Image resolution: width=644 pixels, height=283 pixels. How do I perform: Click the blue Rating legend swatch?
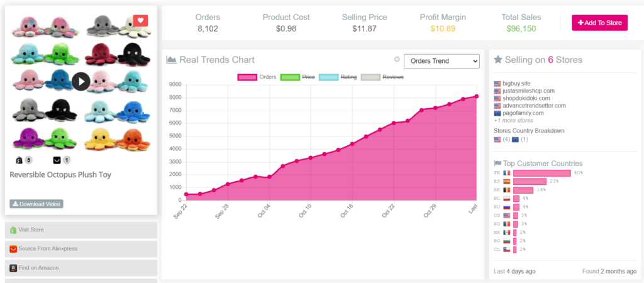click(328, 77)
